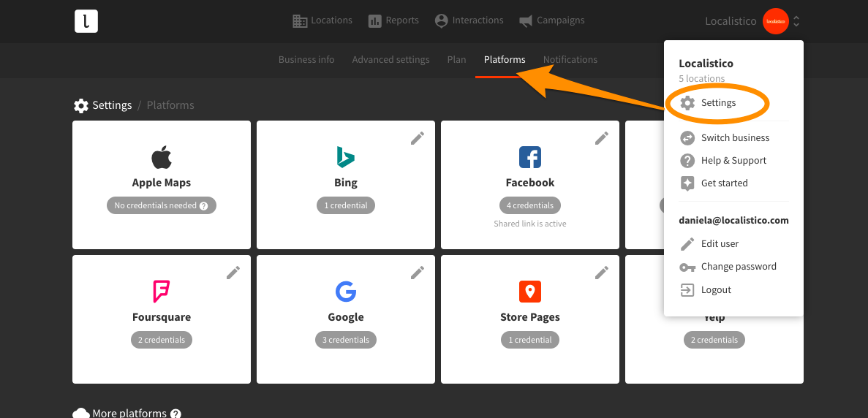868x418 pixels.
Task: Click Facebook's '4 credentials' badge
Action: click(x=529, y=205)
